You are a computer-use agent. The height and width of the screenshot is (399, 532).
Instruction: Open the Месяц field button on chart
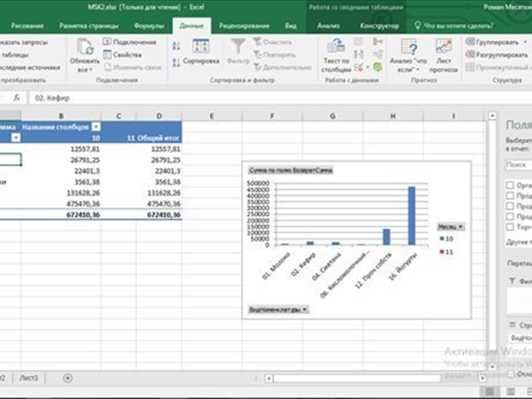(x=450, y=227)
